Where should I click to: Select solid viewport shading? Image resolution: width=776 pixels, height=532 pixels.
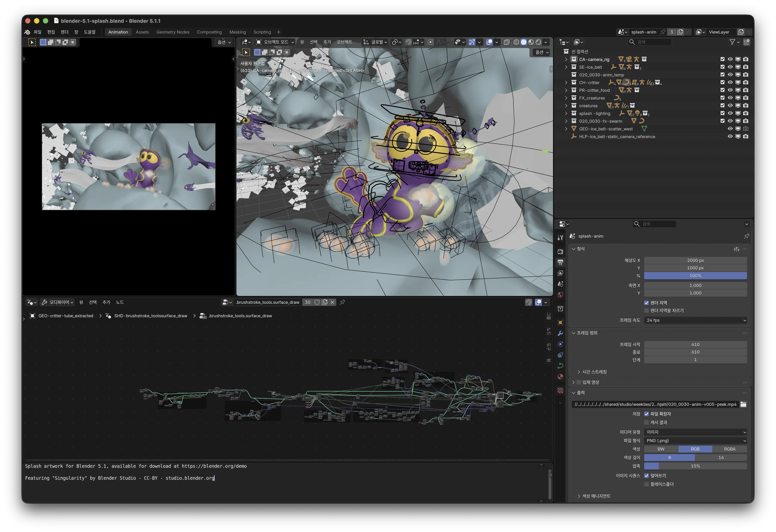524,42
